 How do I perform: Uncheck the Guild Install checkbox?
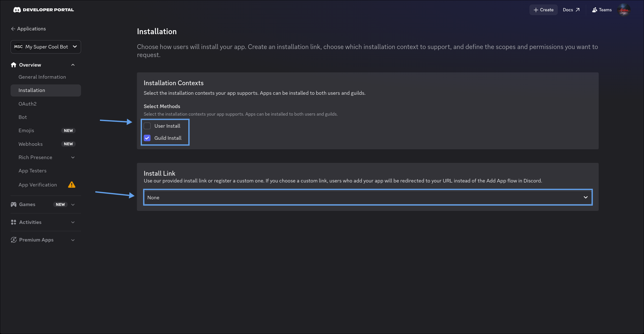coord(147,138)
